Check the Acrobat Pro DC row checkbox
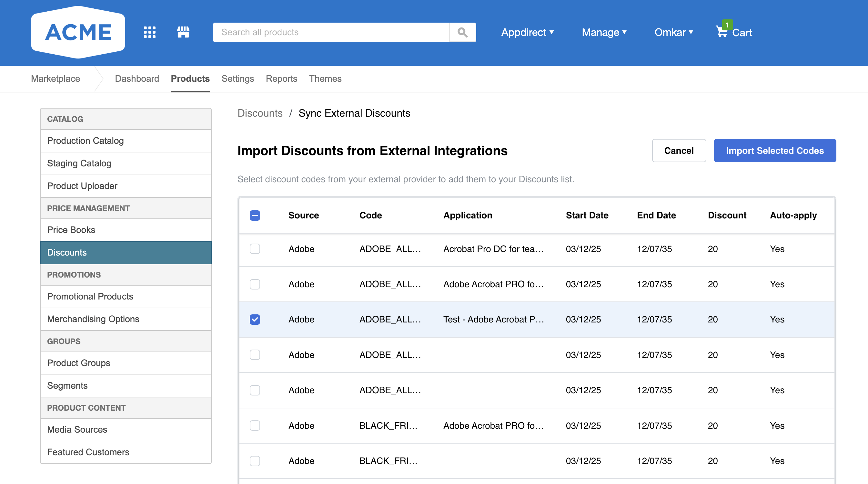The width and height of the screenshot is (868, 484). coord(255,249)
